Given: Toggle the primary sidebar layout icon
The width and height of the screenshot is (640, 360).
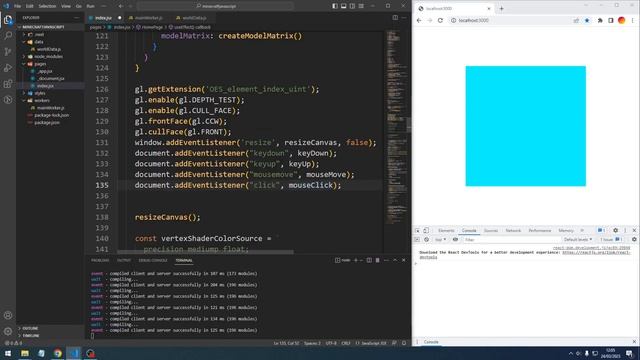Looking at the screenshot, I should point(335,6).
